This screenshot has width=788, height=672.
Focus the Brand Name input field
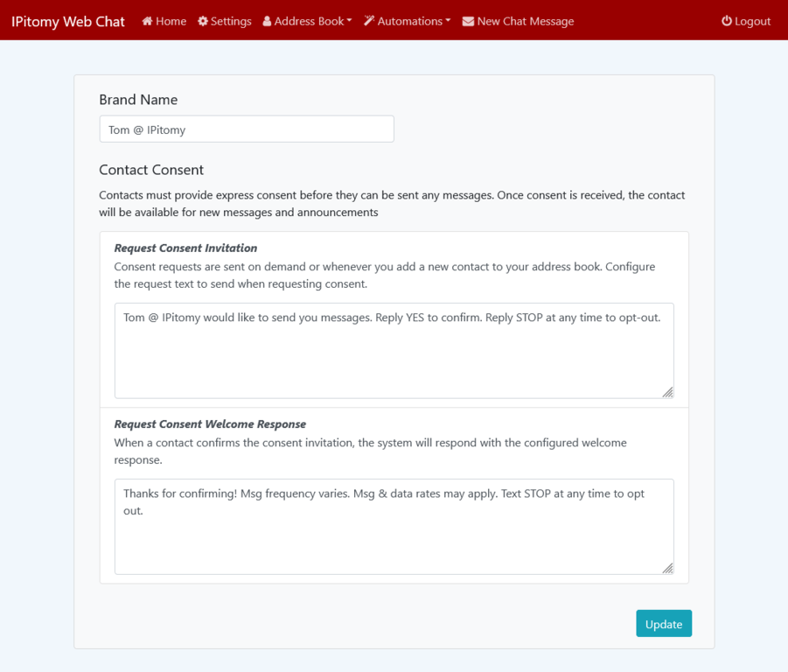pos(247,129)
